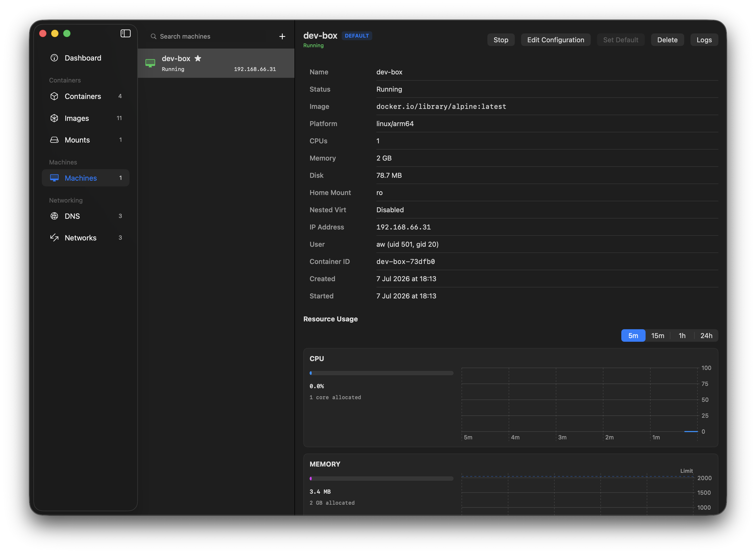Click the Home Mount value ro

click(x=379, y=193)
